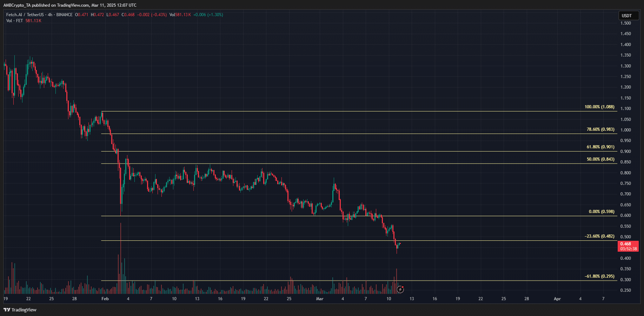Click the Mar date label on time axis
This screenshot has width=644, height=316.
[320, 299]
